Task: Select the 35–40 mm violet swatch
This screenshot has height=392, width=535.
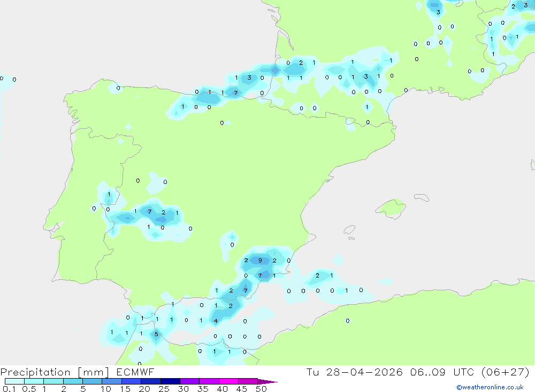Action: tap(209, 381)
